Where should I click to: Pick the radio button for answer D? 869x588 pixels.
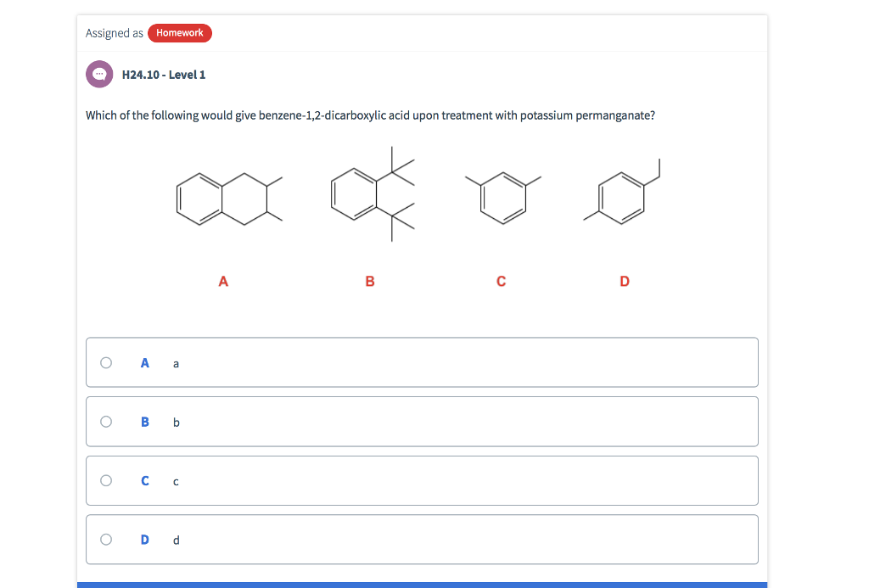(106, 539)
